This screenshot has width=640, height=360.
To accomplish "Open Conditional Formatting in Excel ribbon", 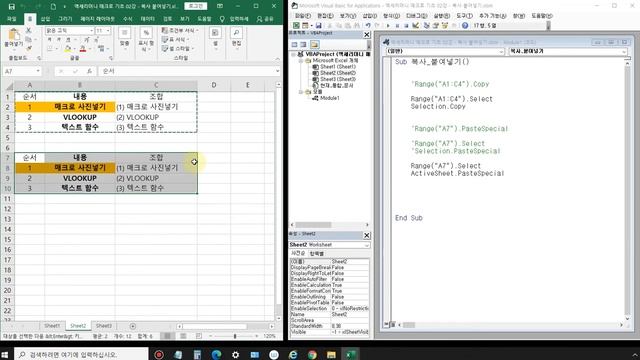I will 180,31.
